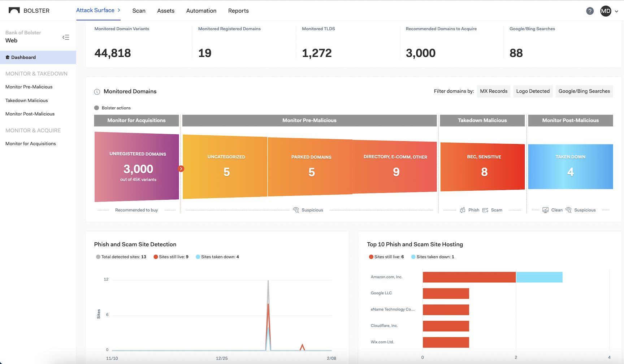This screenshot has width=624, height=364.
Task: Click the red arrow on Unregistered Domains
Action: (181, 169)
